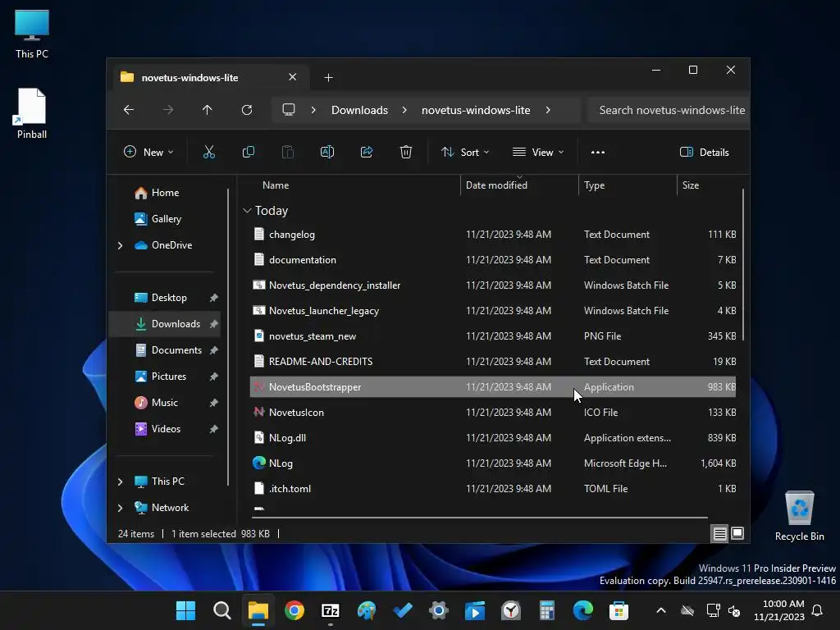Viewport: 840px width, 630px height.
Task: Sort by the Type column header
Action: coord(594,185)
